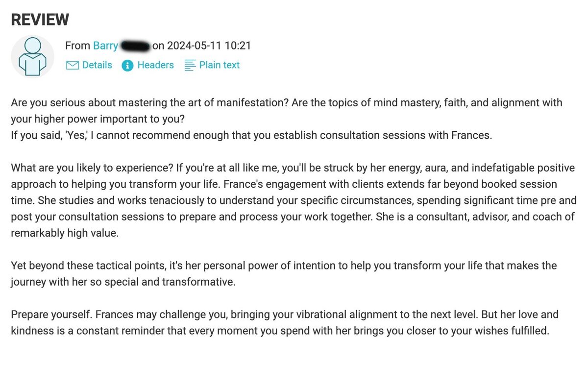Click the blacked-out sender surname
Viewport: 588px width, 367px height.
click(x=135, y=46)
